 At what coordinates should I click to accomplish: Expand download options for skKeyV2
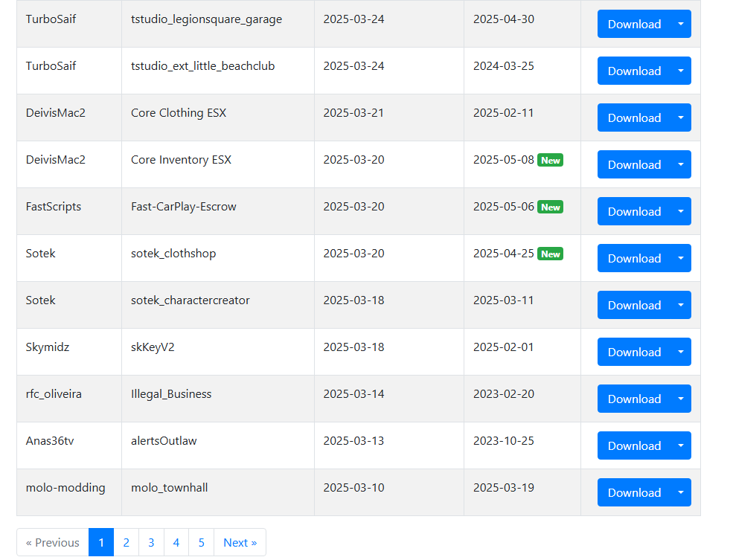[x=681, y=352]
